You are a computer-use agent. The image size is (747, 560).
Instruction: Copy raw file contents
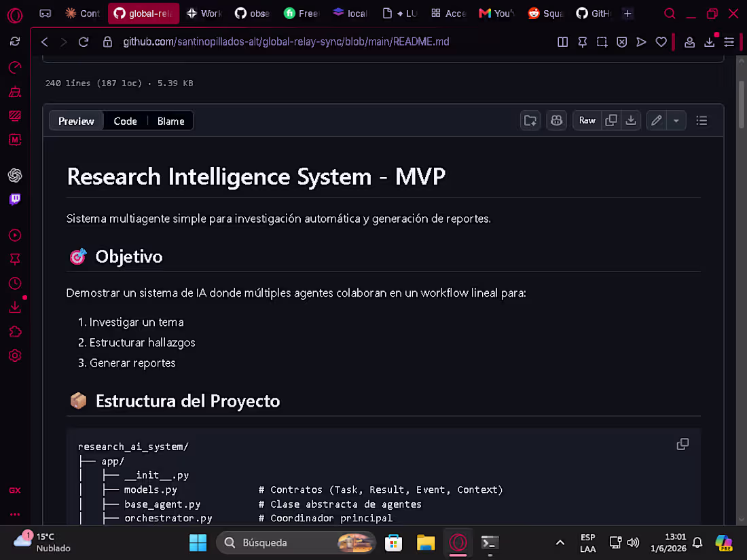[x=611, y=120]
